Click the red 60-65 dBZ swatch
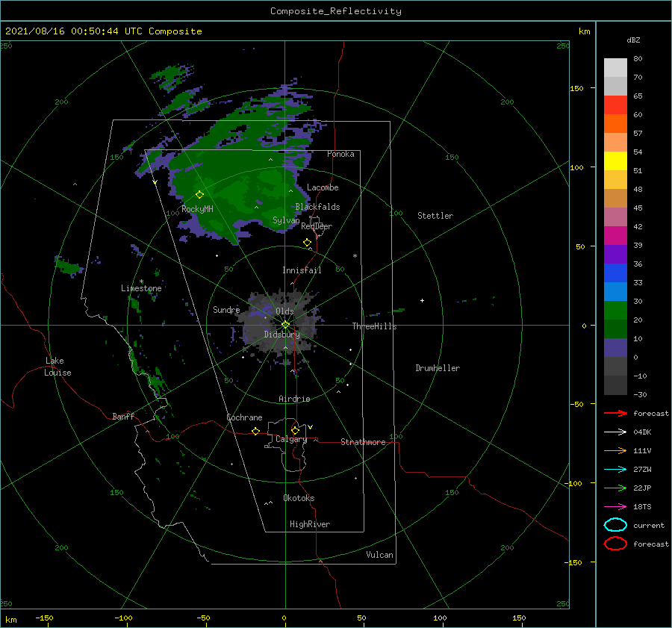The width and height of the screenshot is (672, 628). click(615, 105)
